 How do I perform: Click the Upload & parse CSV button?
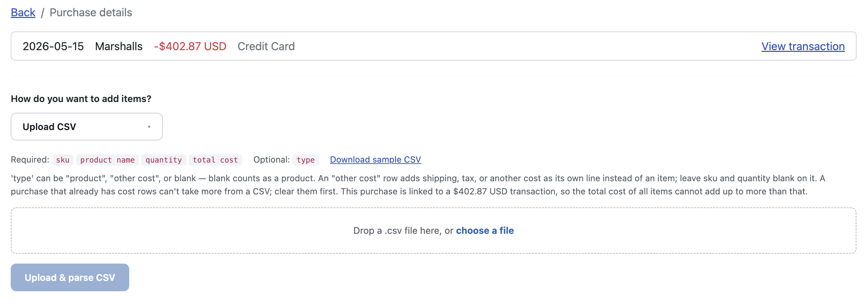[70, 277]
